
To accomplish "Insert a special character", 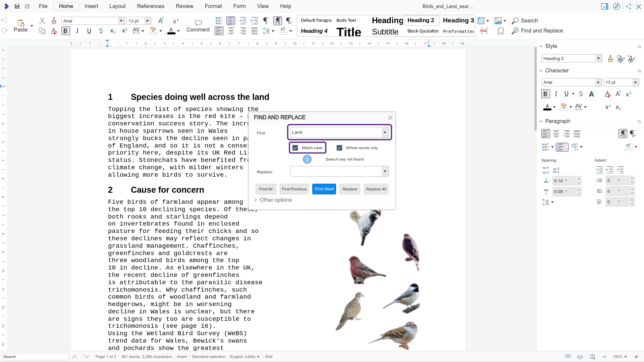I will tap(501, 31).
